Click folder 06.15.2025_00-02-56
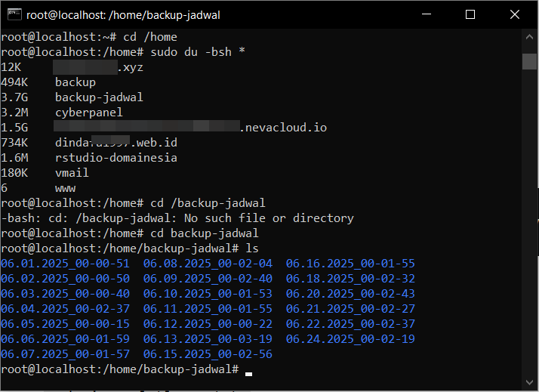The height and width of the screenshot is (392, 539). tap(208, 354)
